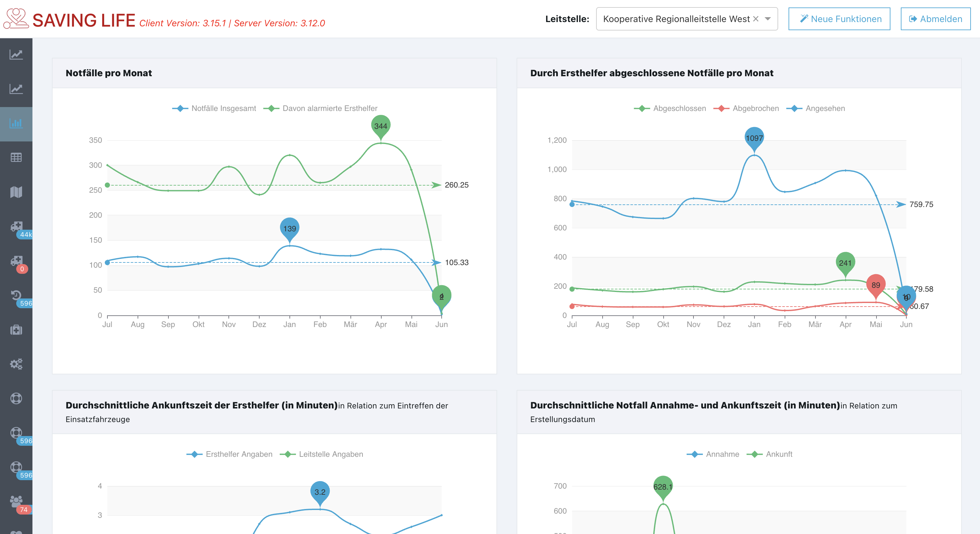Click the Saving Life heart logo icon
The image size is (980, 534).
(x=16, y=18)
